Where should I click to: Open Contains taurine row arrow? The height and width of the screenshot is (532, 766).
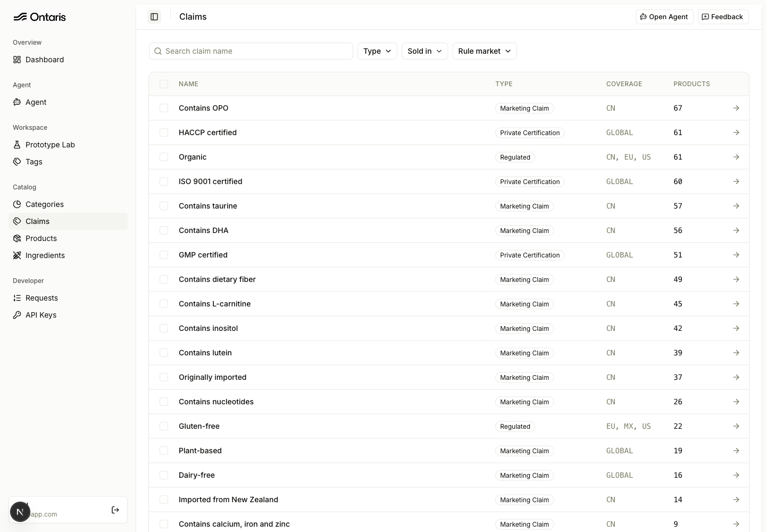[x=736, y=206]
